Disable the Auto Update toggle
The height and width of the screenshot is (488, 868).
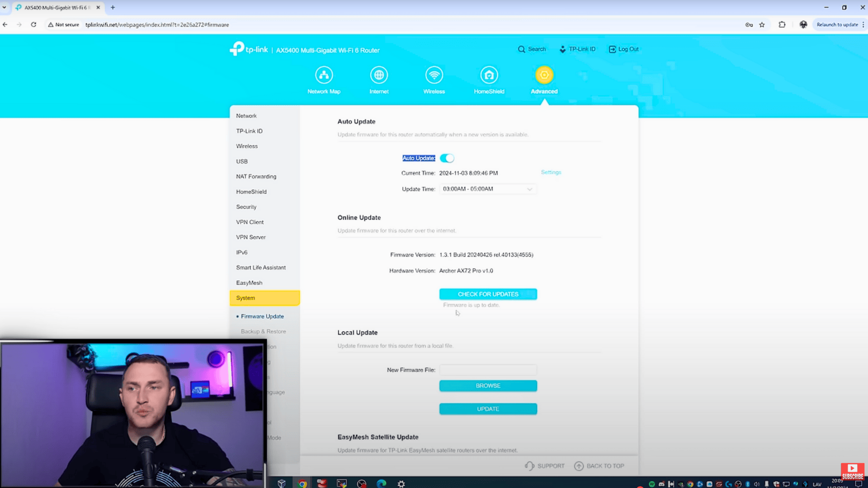(x=447, y=158)
